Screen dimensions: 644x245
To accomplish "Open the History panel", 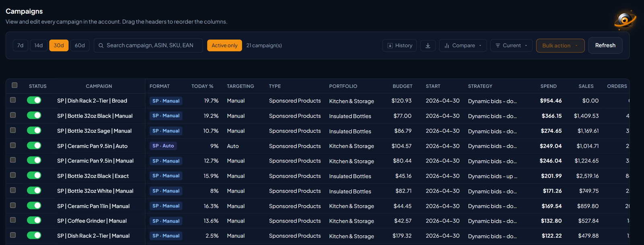I will point(399,45).
